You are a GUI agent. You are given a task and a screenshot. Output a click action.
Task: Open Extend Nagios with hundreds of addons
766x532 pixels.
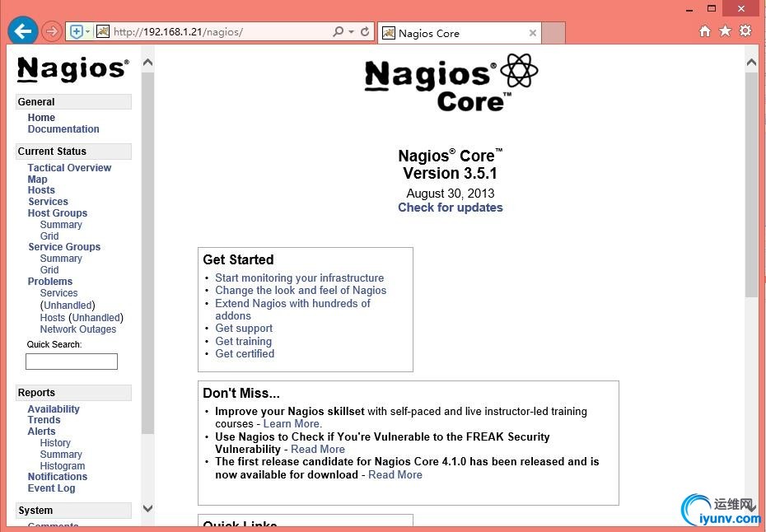292,309
